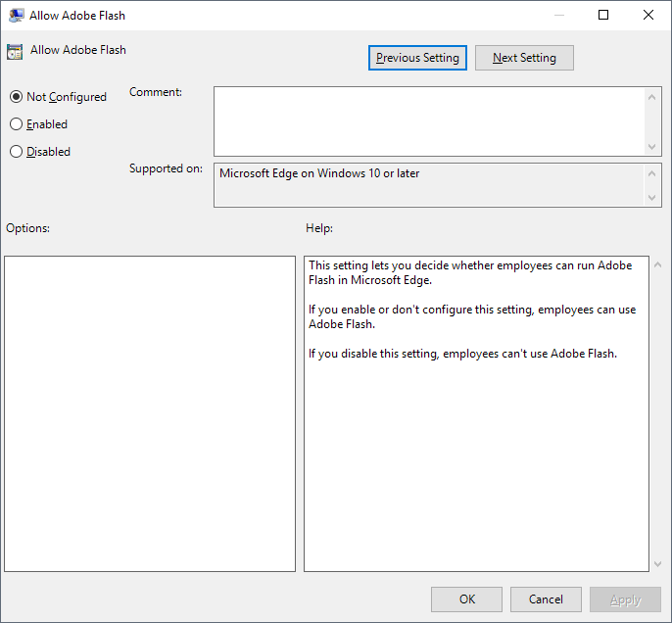Maximize the Allow Adobe Flash window

603,15
